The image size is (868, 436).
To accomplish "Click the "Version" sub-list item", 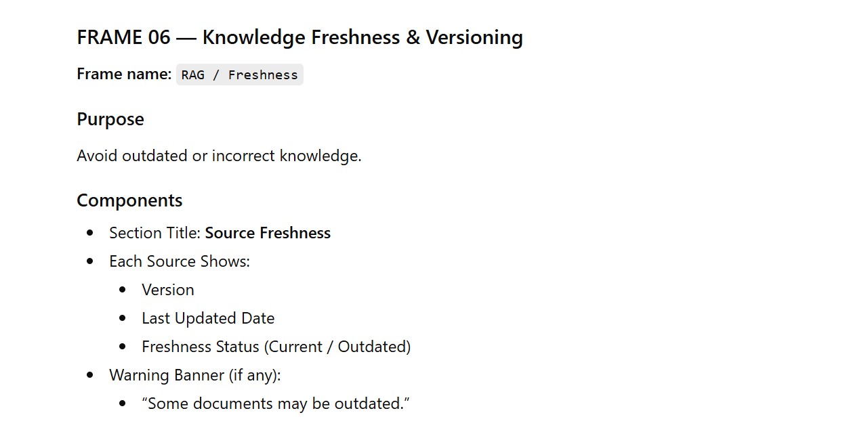I will tap(168, 290).
